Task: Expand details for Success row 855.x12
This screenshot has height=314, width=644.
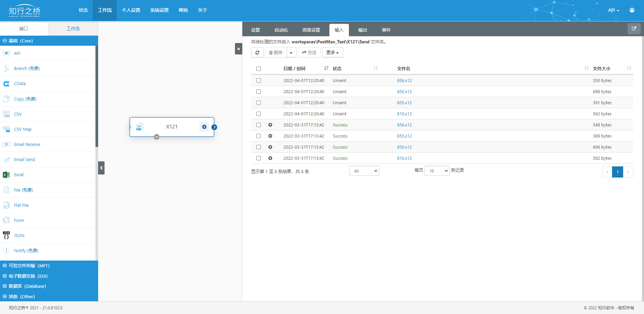Action: (270, 136)
